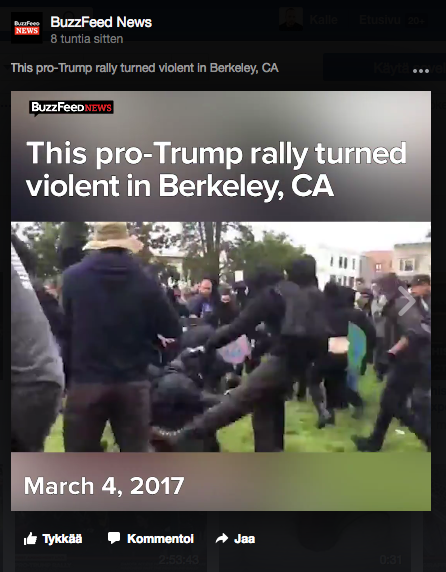Click the thumbs-up like icon
The width and height of the screenshot is (446, 572).
click(30, 538)
